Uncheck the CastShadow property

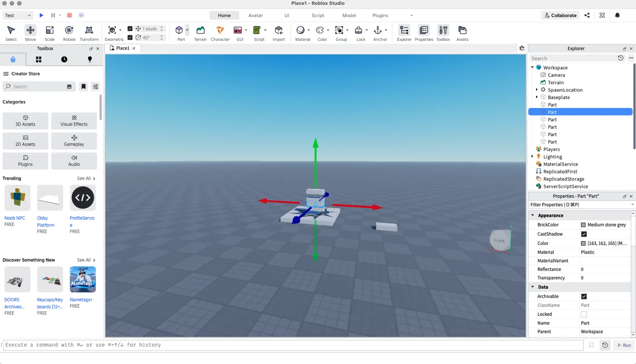coord(584,234)
